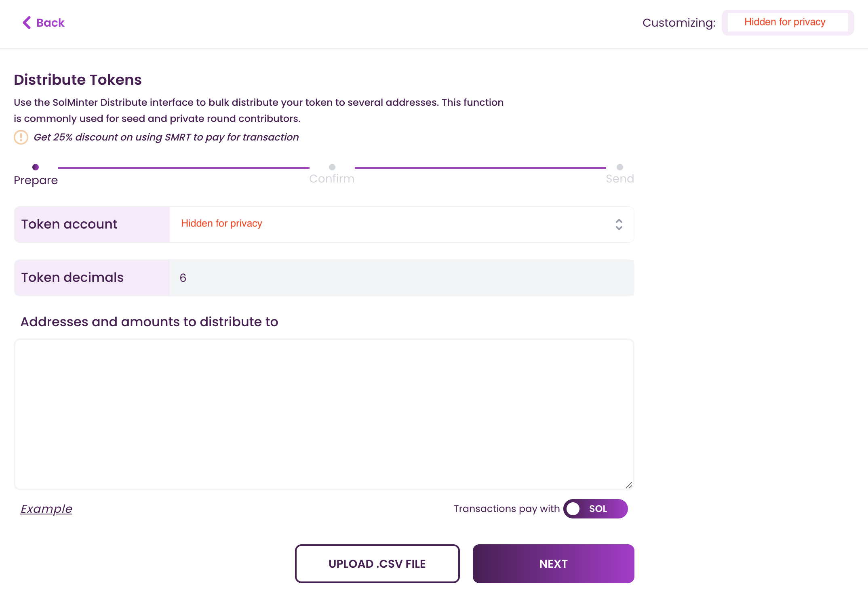Viewport: 868px width, 596px height.
Task: Open the Customizing selector box
Action: click(788, 23)
